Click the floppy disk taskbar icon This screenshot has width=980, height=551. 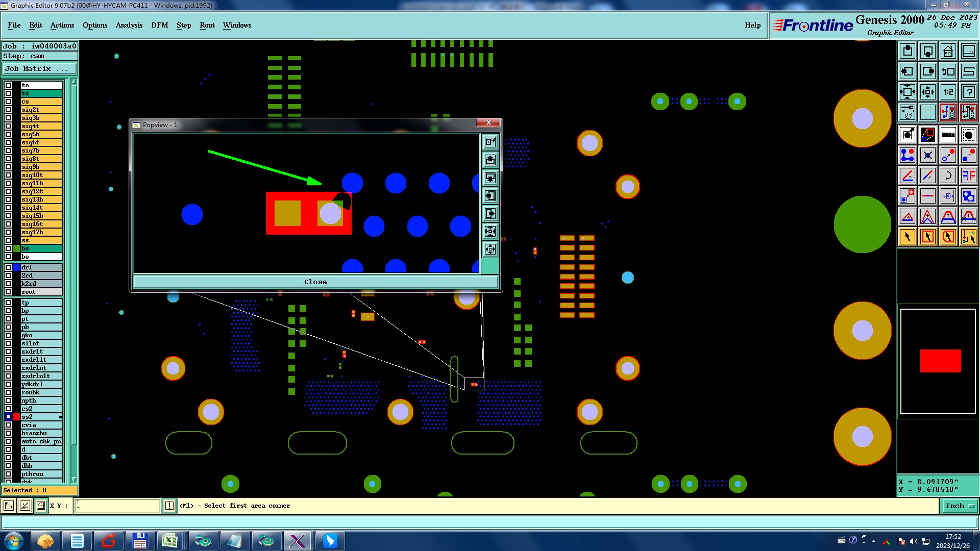point(140,541)
